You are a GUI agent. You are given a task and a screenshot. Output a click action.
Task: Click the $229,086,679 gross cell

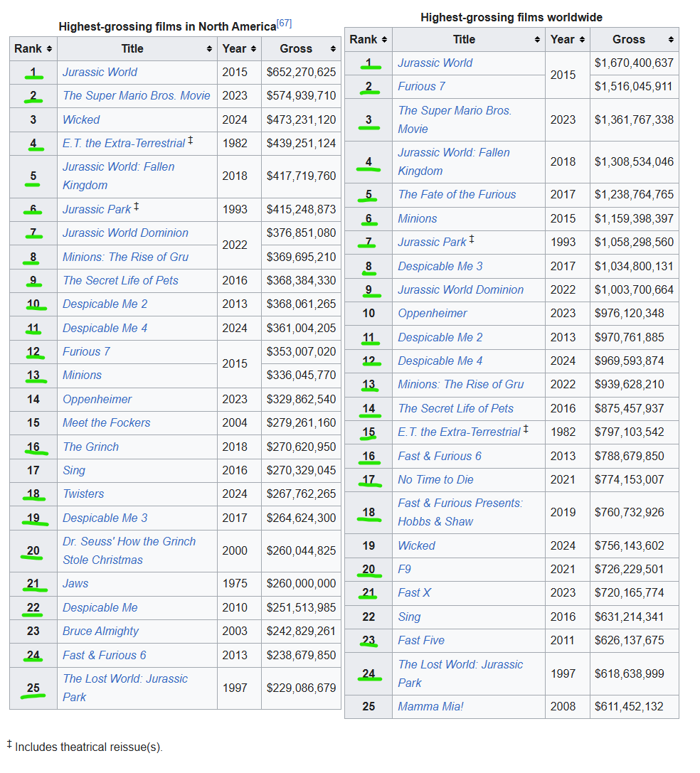point(301,688)
